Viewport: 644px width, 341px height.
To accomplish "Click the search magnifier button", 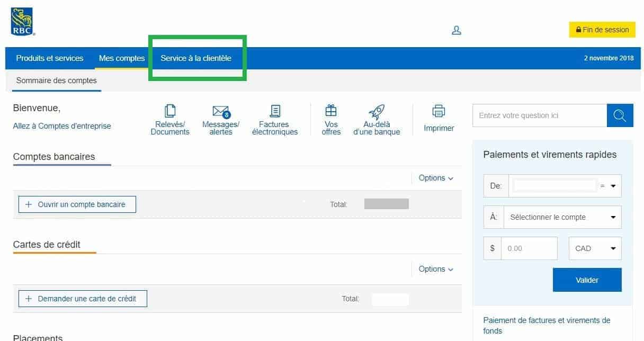I will (x=620, y=115).
